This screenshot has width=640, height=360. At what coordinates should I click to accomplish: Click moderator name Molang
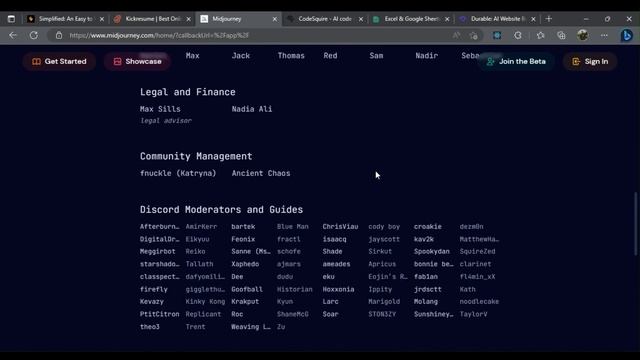coord(426,302)
